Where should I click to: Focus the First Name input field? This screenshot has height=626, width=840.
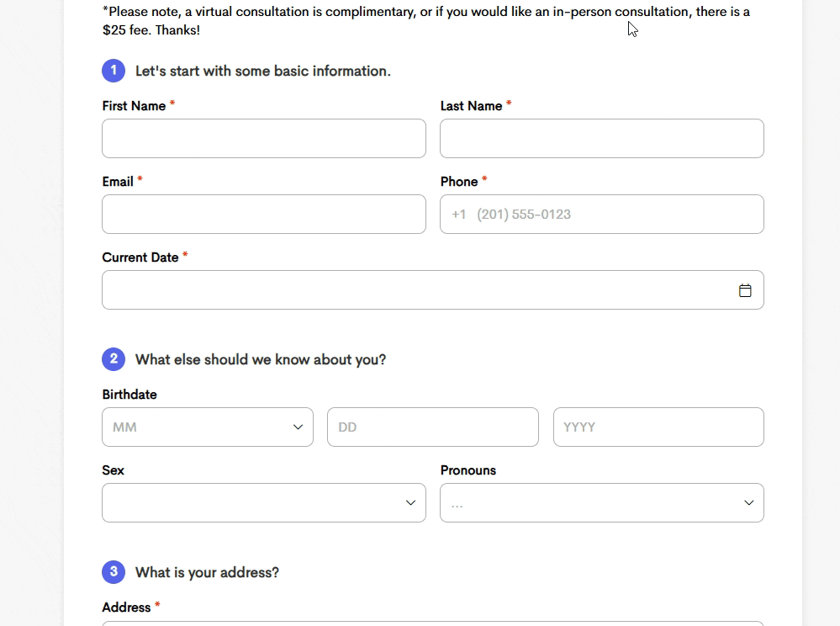[x=264, y=138]
